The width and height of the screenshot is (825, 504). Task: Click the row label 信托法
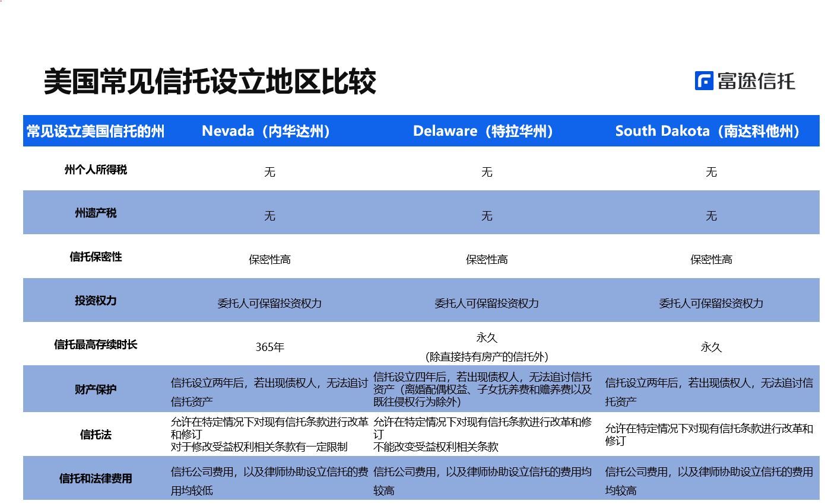96,435
